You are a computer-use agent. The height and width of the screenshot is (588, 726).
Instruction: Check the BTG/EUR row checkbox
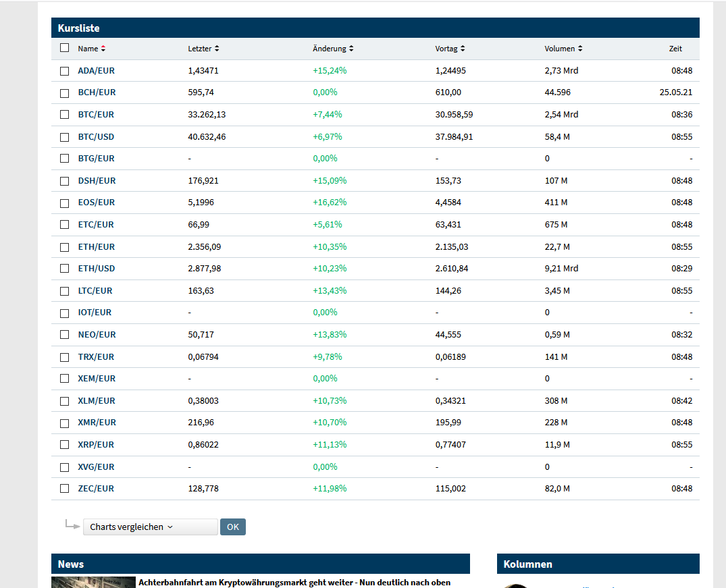tap(64, 159)
